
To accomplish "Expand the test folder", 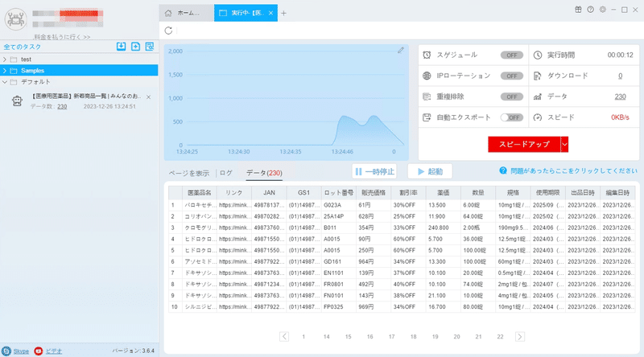I will point(5,59).
